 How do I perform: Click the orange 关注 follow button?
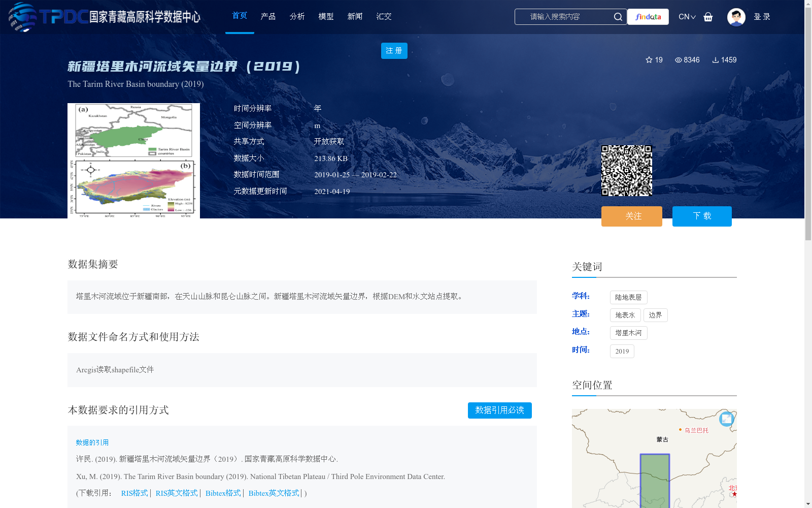point(632,216)
